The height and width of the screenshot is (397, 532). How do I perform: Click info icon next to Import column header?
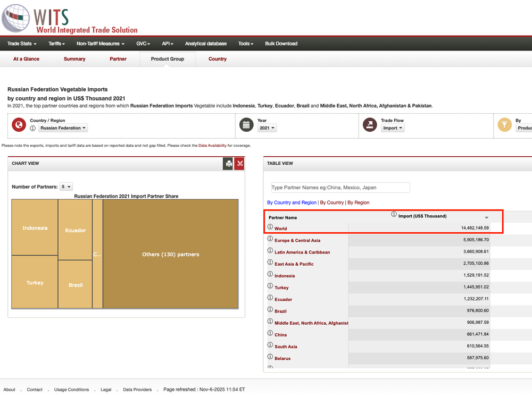tap(394, 215)
